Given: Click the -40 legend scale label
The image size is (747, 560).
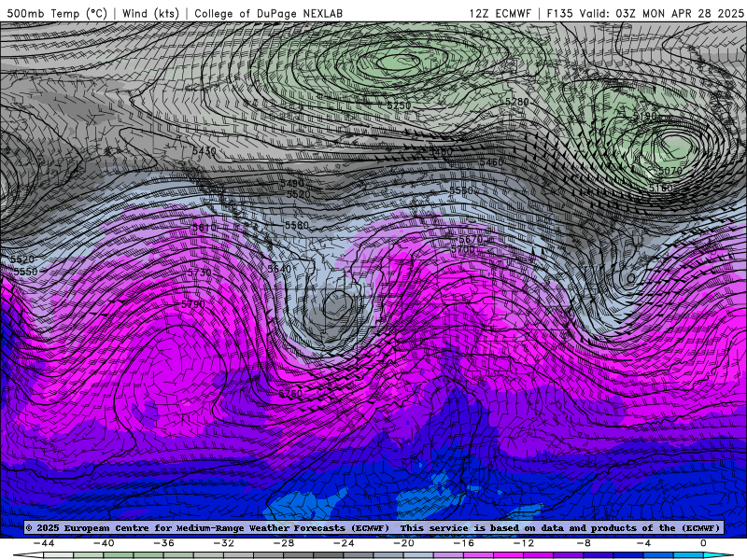Looking at the screenshot, I should tap(104, 543).
